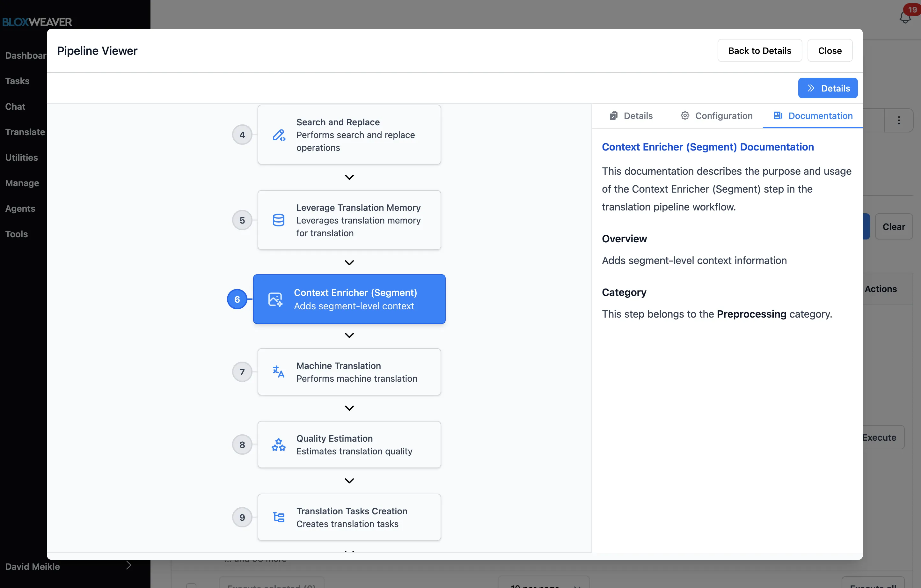Click the three-dot more options icon

click(899, 120)
